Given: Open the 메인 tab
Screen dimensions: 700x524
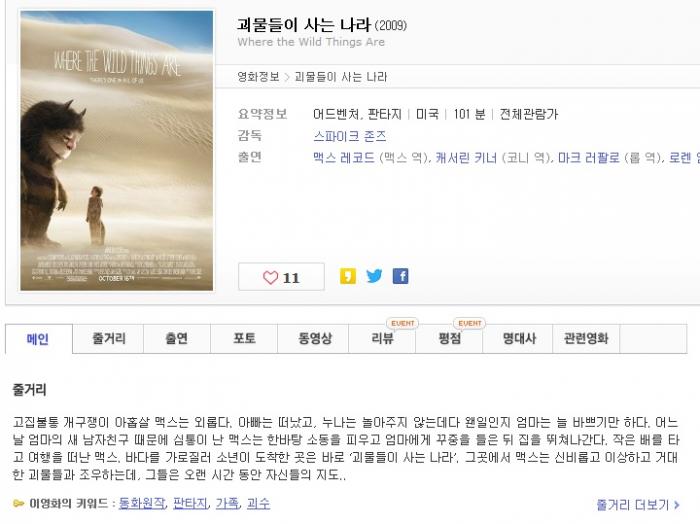Looking at the screenshot, I should [38, 339].
